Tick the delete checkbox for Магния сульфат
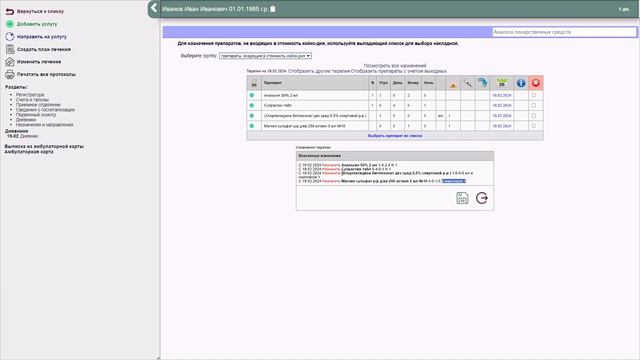The image size is (640, 360). [x=533, y=126]
